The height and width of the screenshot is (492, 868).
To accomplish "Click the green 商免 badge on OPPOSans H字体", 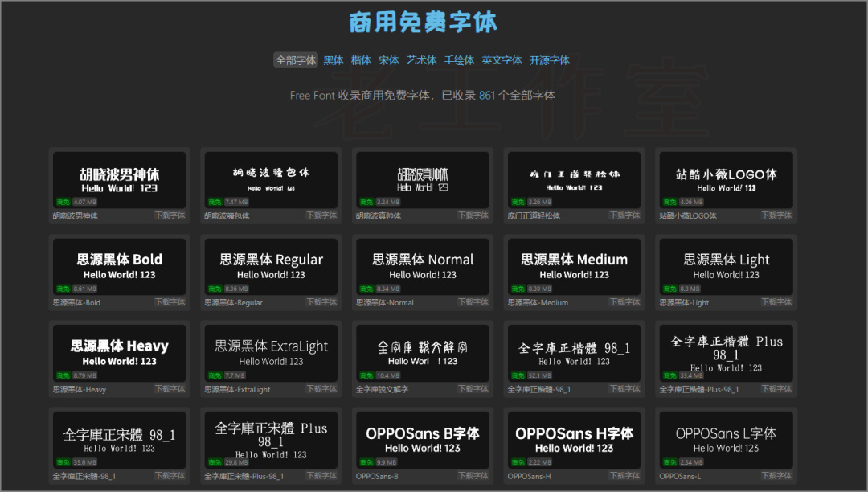I will 518,462.
